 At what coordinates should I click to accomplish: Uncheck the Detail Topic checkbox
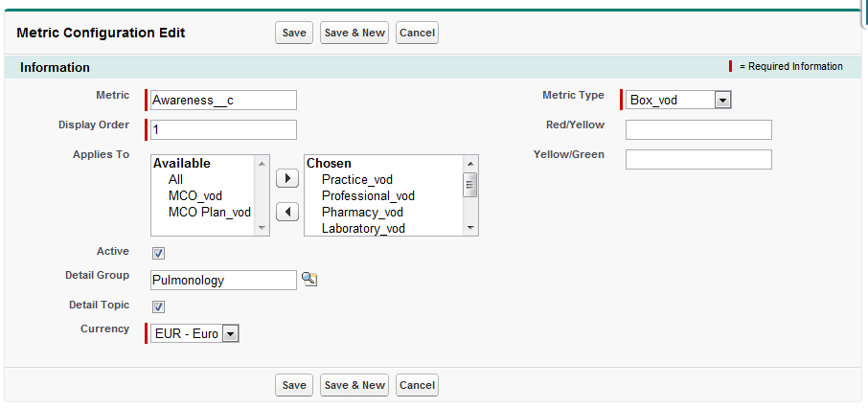[x=159, y=306]
